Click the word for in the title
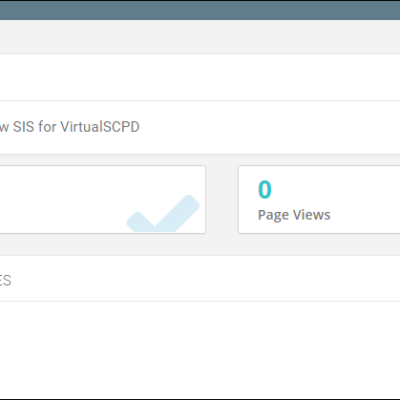 [47, 127]
